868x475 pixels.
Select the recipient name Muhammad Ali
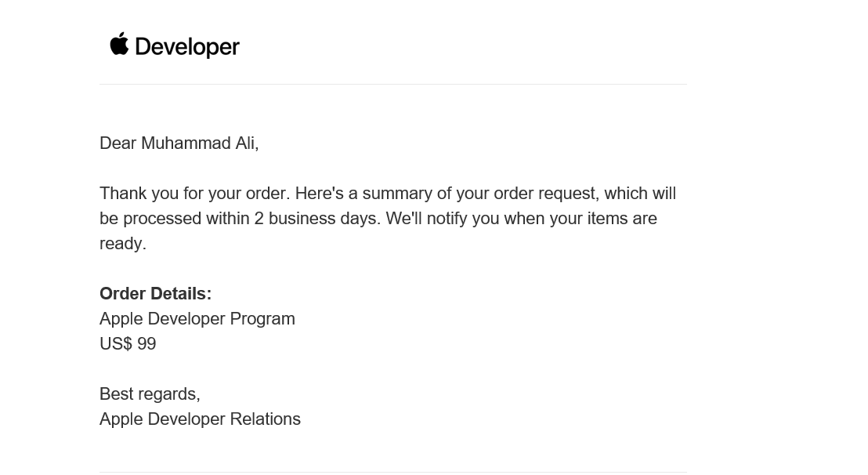[197, 143]
